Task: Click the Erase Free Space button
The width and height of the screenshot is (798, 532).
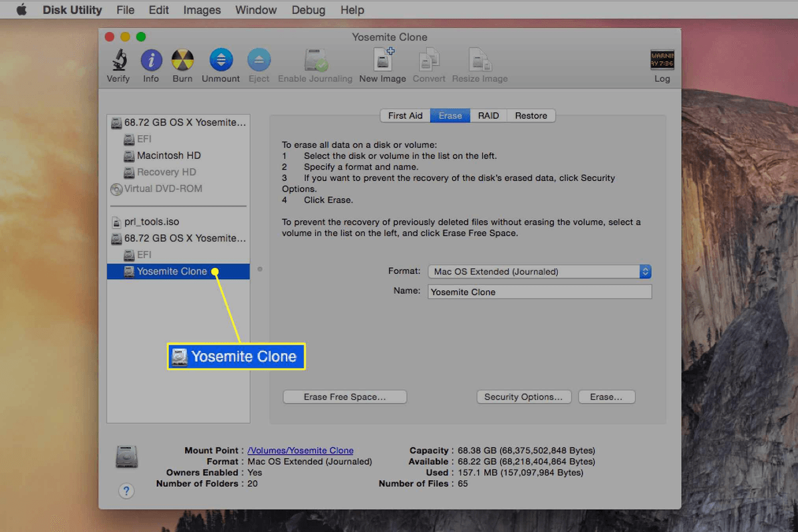Action: click(x=344, y=396)
